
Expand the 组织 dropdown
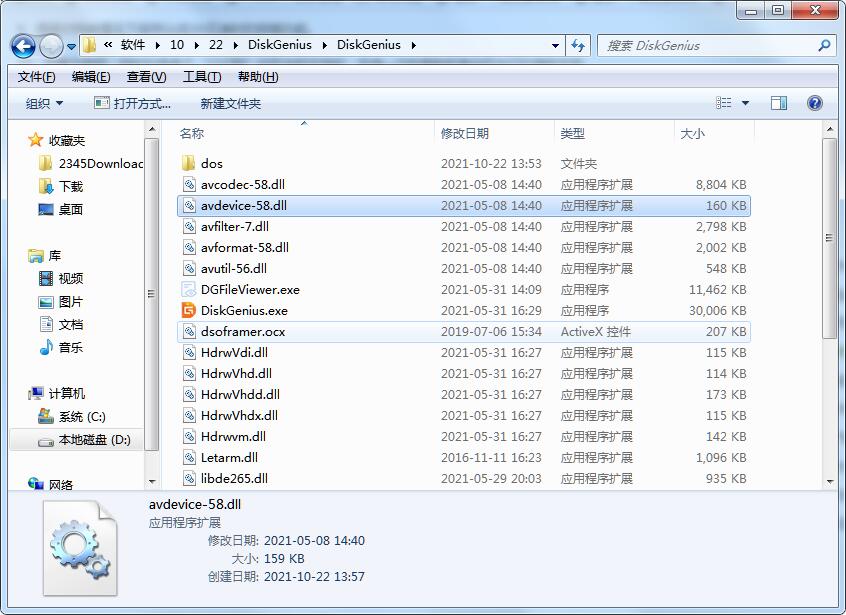click(44, 103)
